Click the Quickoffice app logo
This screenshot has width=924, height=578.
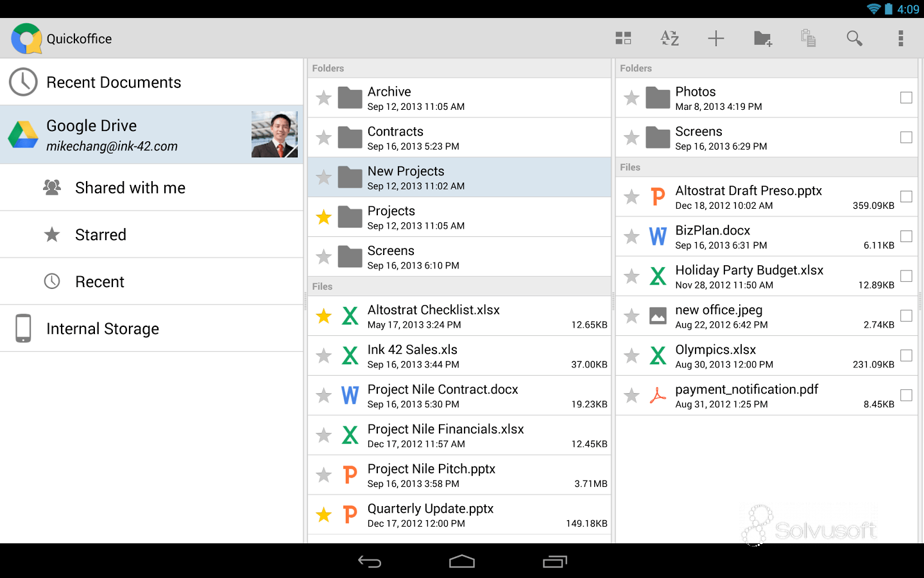26,38
